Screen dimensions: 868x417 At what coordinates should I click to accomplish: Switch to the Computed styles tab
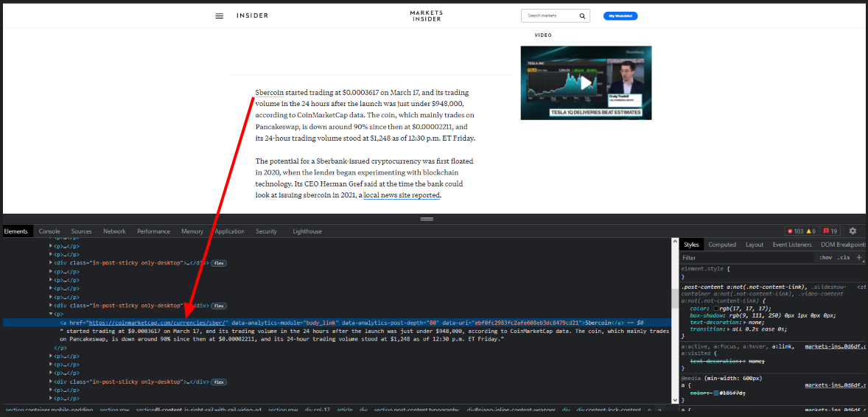(722, 244)
